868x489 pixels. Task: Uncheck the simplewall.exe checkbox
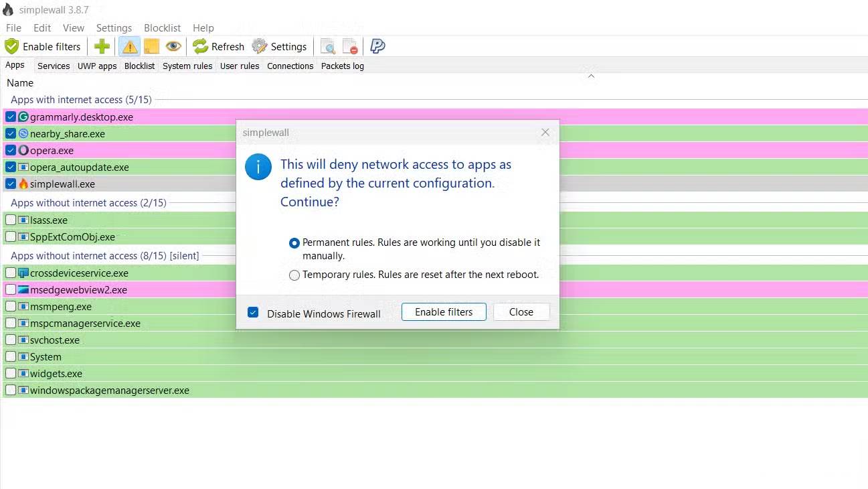click(x=11, y=184)
